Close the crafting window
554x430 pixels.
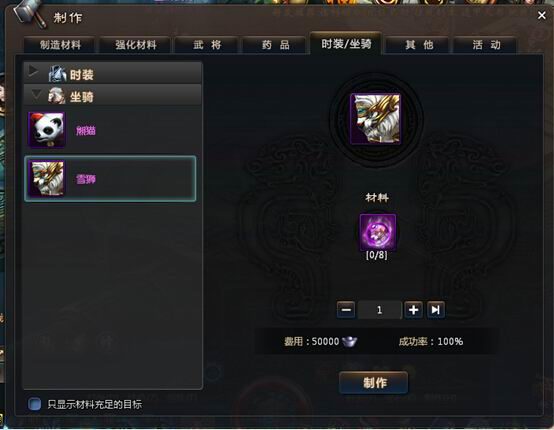click(x=541, y=15)
